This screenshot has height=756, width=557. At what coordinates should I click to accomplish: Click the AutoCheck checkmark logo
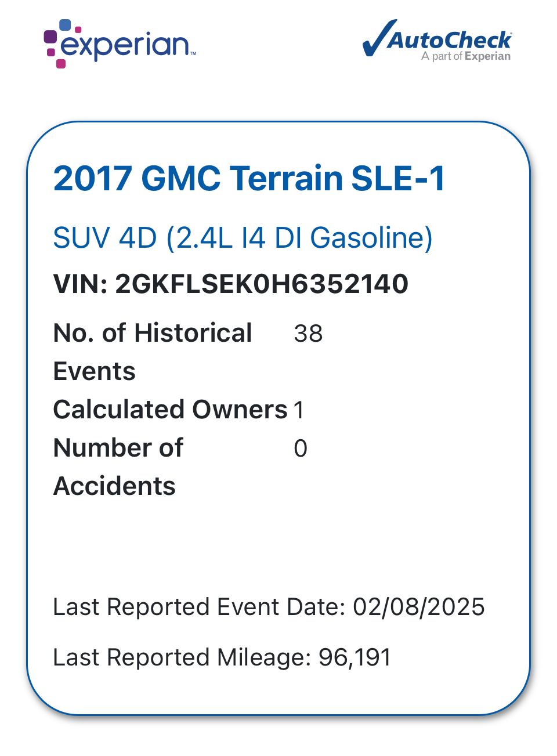pyautogui.click(x=436, y=40)
